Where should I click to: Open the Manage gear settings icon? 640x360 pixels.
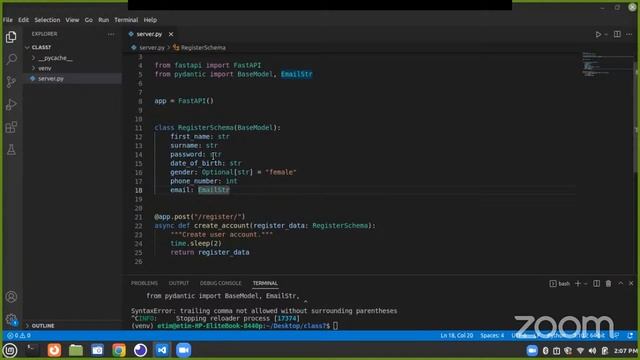coord(11,319)
